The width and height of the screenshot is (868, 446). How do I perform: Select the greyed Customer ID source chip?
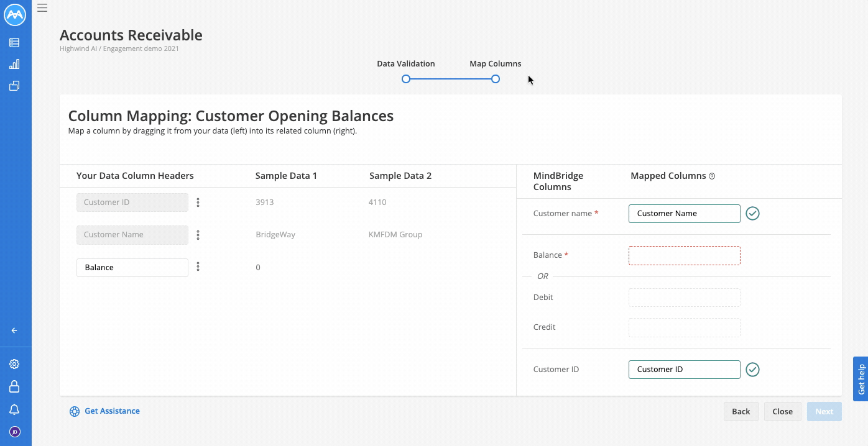tap(132, 203)
